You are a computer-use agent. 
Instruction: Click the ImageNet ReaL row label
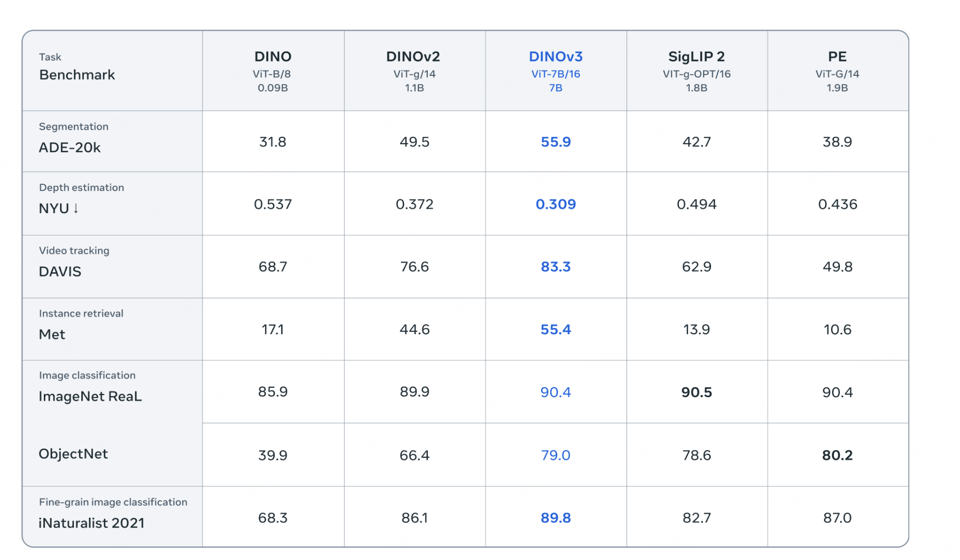click(x=90, y=397)
